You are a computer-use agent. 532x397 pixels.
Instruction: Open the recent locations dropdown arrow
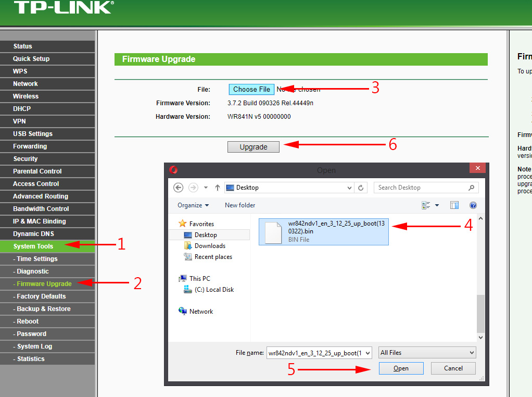[206, 188]
